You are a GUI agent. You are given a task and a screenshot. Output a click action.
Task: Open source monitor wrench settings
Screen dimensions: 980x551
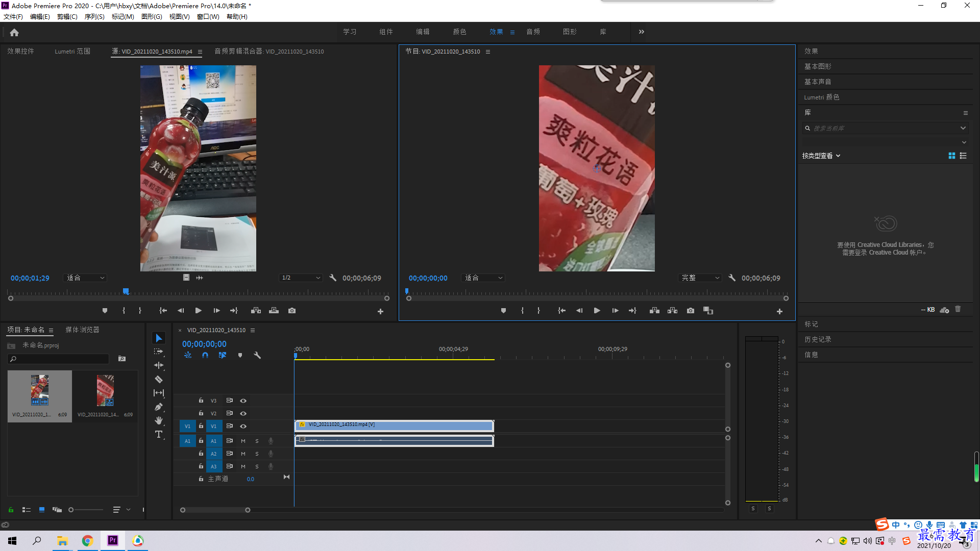point(333,278)
